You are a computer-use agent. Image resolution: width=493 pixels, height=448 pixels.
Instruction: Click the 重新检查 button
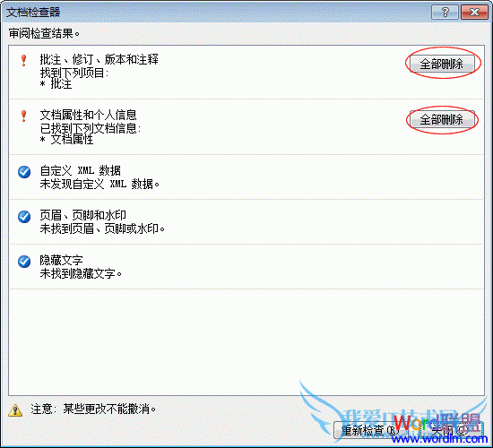[368, 429]
